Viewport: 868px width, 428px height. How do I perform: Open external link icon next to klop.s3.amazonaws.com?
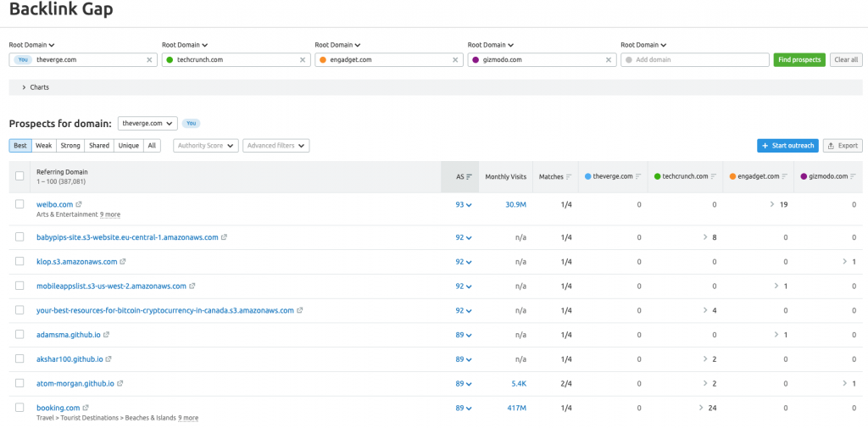point(123,261)
